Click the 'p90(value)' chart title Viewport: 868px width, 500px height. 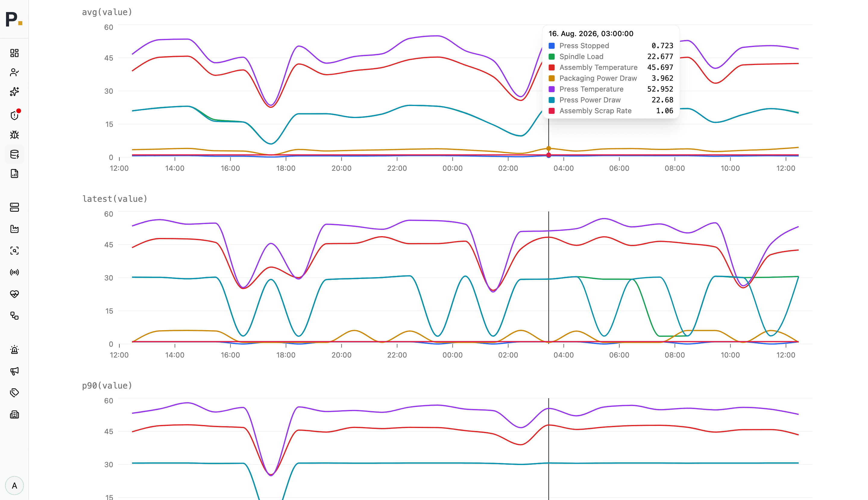(x=107, y=386)
